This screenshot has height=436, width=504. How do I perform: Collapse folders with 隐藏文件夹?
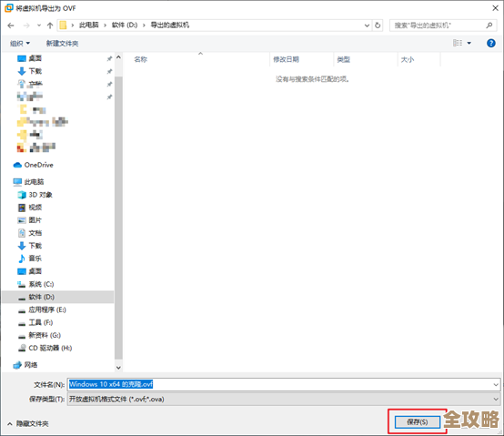pos(28,424)
